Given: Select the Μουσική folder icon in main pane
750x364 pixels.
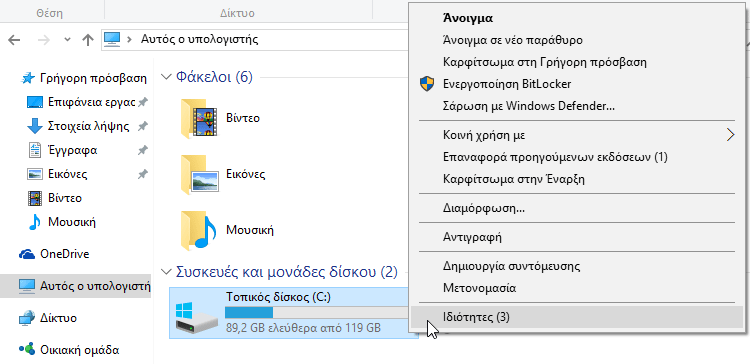Looking at the screenshot, I should (199, 230).
